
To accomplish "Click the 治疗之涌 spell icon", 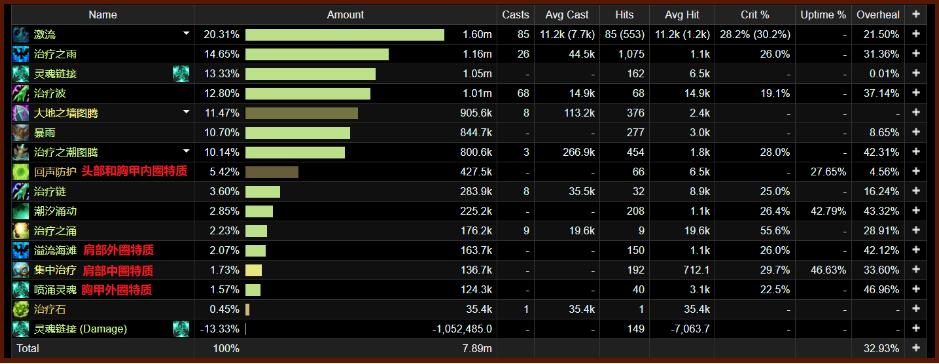I will tap(20, 231).
